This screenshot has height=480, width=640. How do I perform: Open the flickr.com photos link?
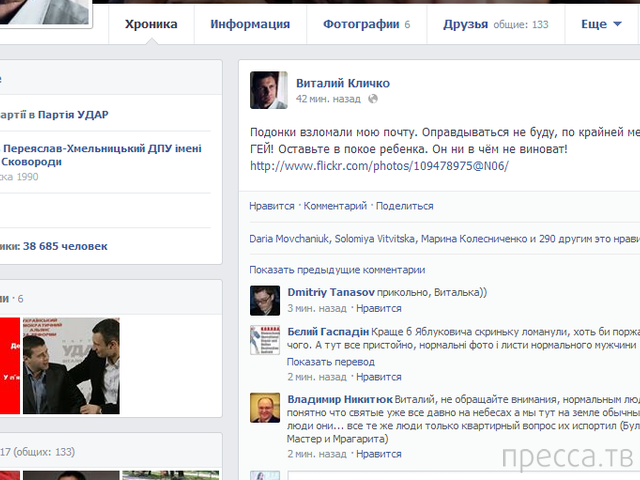pos(379,166)
